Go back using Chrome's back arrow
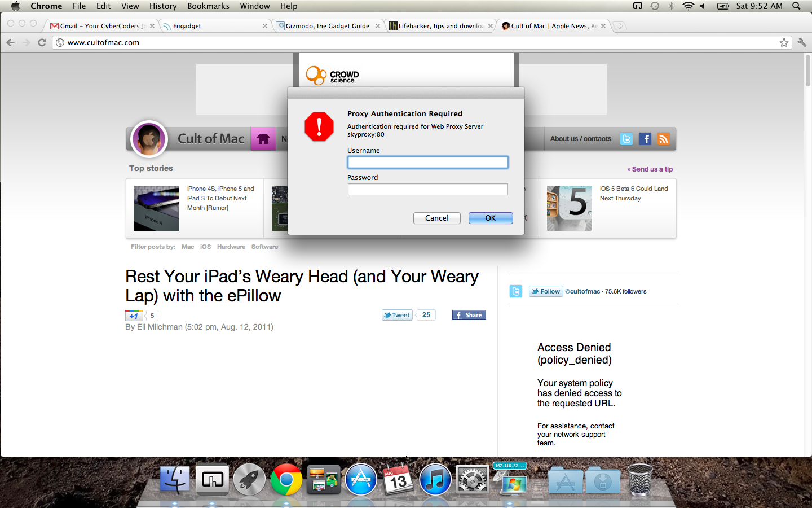 [10, 42]
